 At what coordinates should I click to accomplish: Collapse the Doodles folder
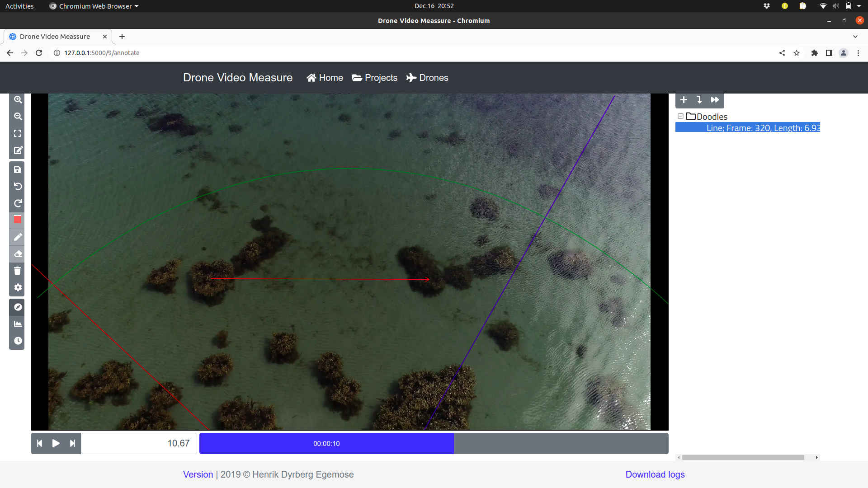pos(680,117)
